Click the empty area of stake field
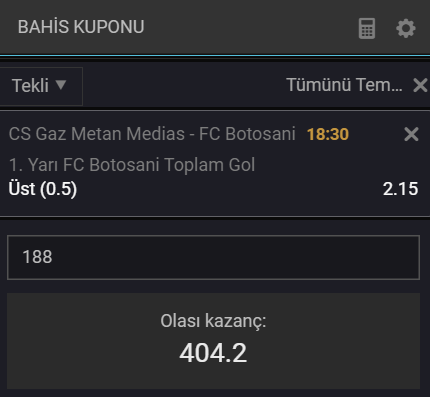Viewport: 430px width, 397px height. [233, 257]
